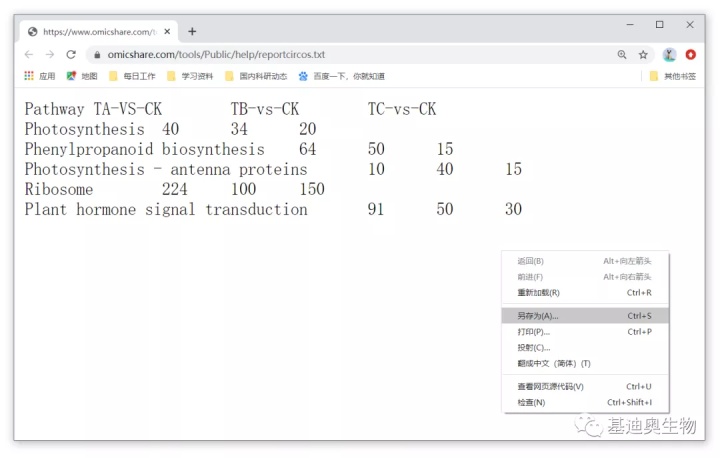720x458 pixels.
Task: Select the omicshare.com browser tab
Action: [98, 32]
